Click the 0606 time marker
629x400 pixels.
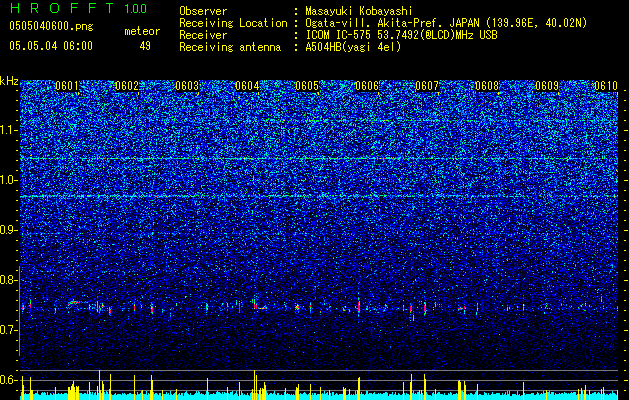367,86
